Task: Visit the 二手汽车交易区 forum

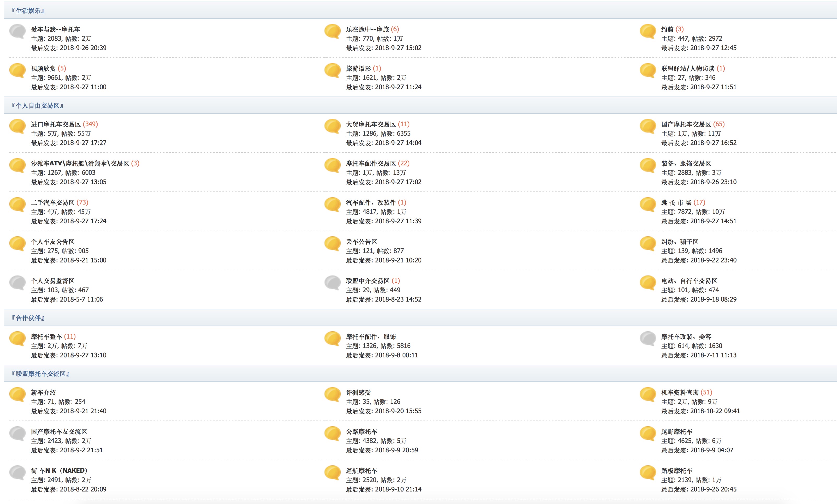Action: tap(53, 203)
